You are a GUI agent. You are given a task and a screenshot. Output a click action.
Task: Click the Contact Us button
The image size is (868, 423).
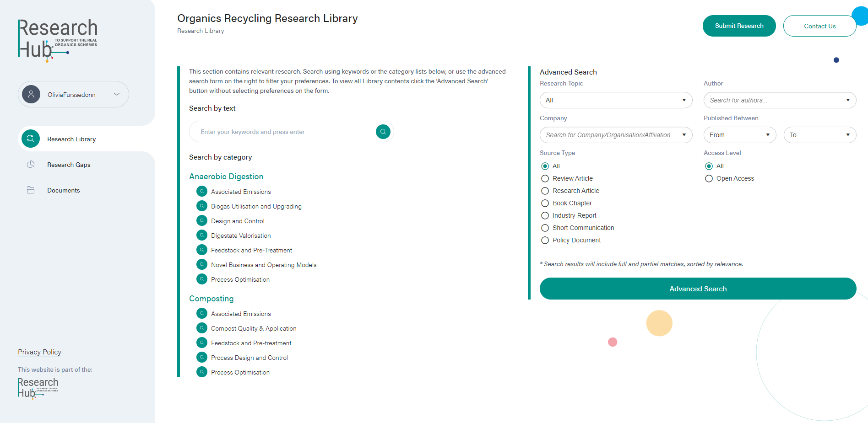click(819, 26)
